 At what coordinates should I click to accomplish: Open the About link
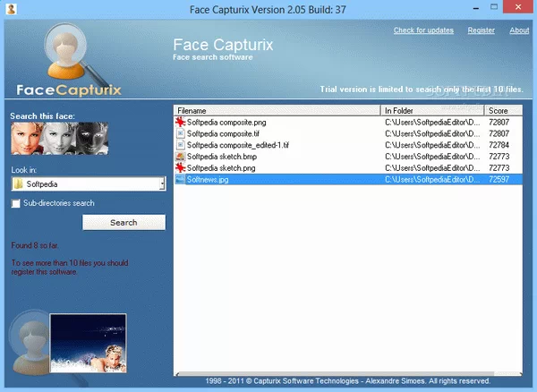pyautogui.click(x=519, y=30)
